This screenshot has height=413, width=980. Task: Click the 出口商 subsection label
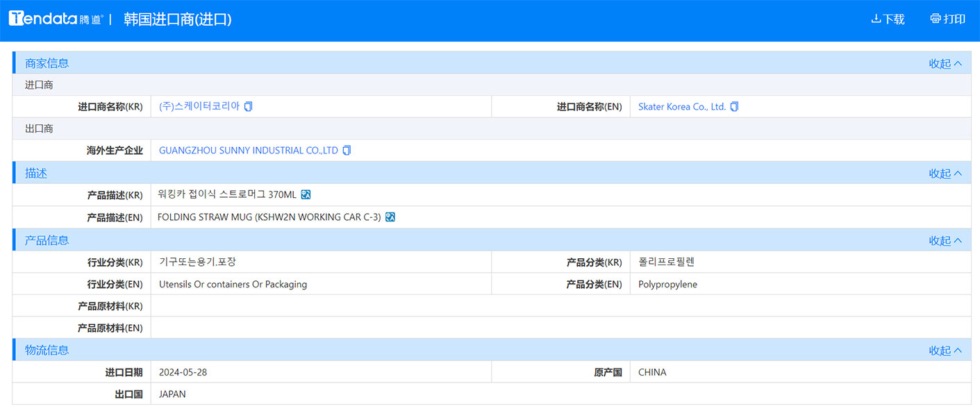click(x=39, y=129)
